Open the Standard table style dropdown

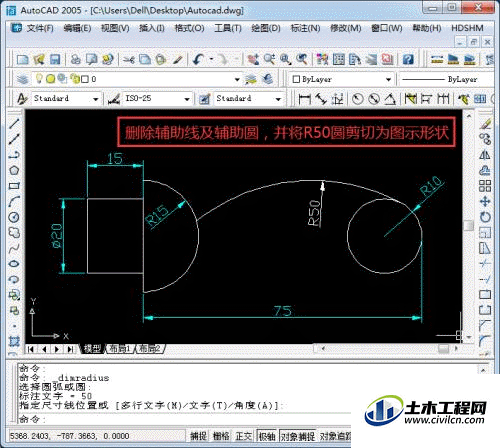click(278, 99)
